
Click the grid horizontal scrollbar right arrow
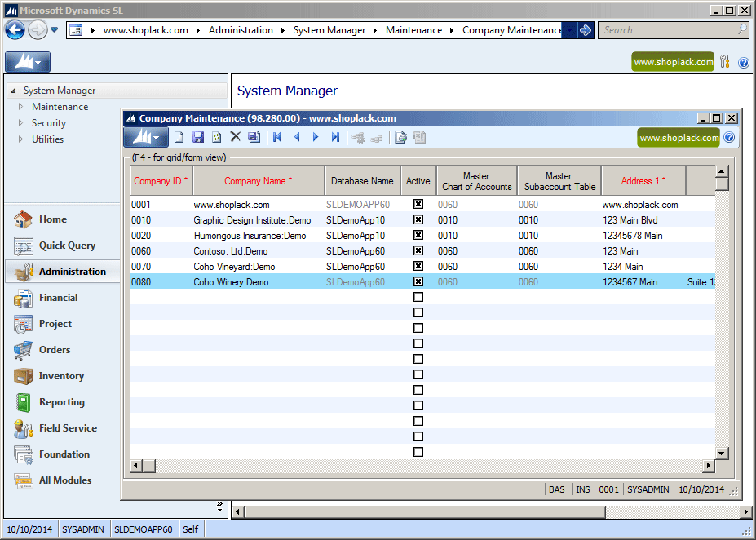(x=708, y=465)
